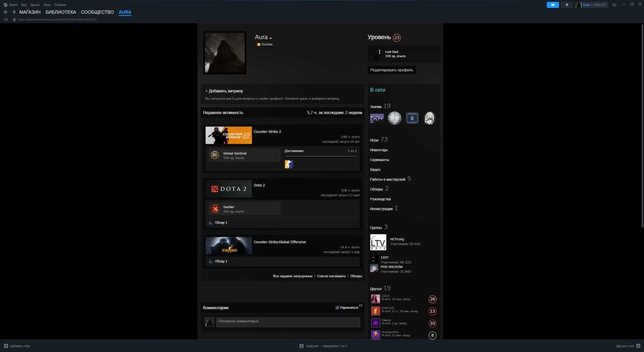Viewport: 644px width, 352px height.
Task: Go forward with the right arrow
Action: point(14,12)
